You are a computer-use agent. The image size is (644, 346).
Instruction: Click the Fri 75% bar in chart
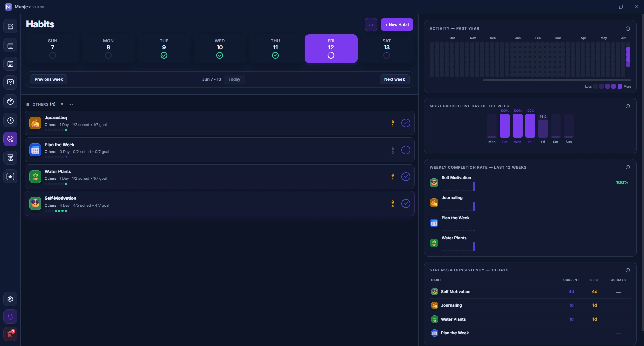(543, 129)
